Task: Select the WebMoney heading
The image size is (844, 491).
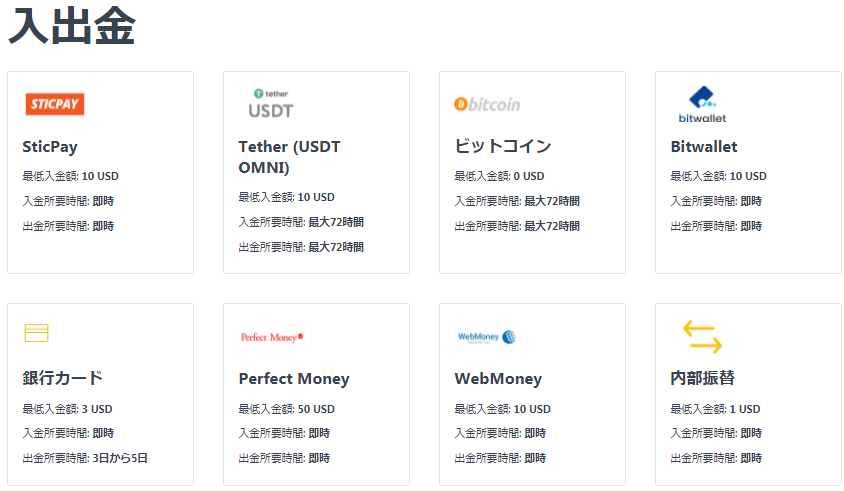Action: pyautogui.click(x=498, y=378)
